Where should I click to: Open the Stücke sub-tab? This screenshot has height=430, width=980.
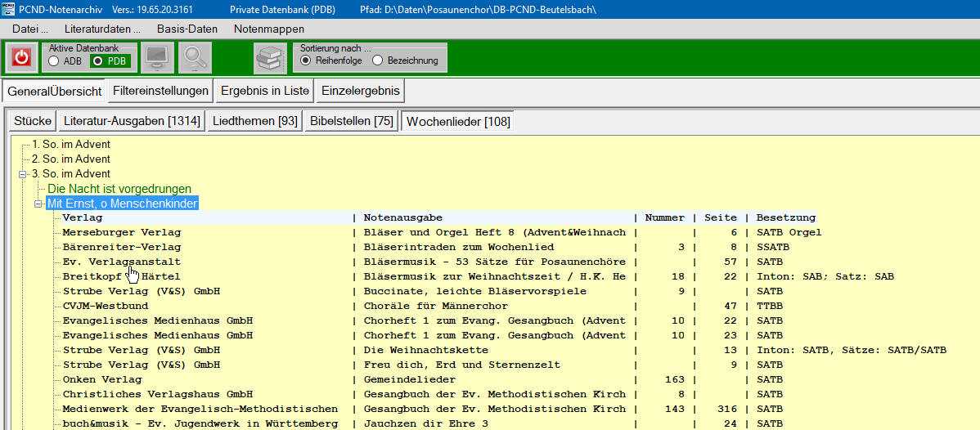pos(33,121)
